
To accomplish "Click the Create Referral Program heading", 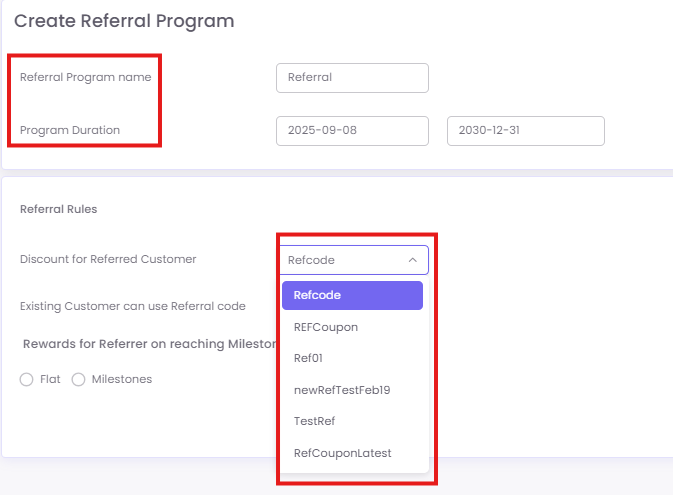I will click(x=124, y=20).
